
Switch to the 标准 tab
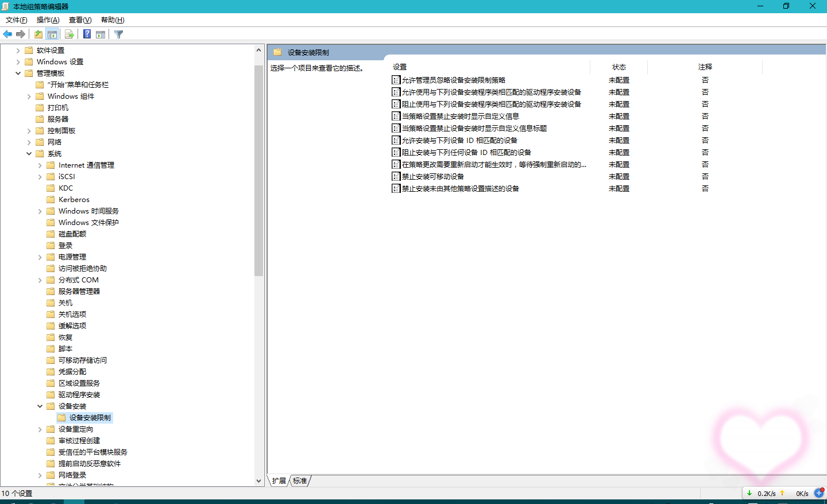pos(300,481)
